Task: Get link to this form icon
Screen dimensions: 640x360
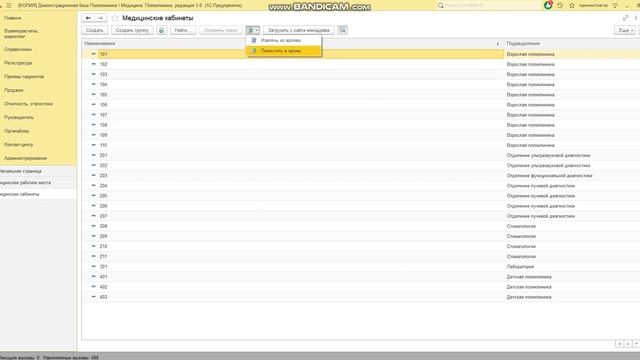Action: pos(625,18)
